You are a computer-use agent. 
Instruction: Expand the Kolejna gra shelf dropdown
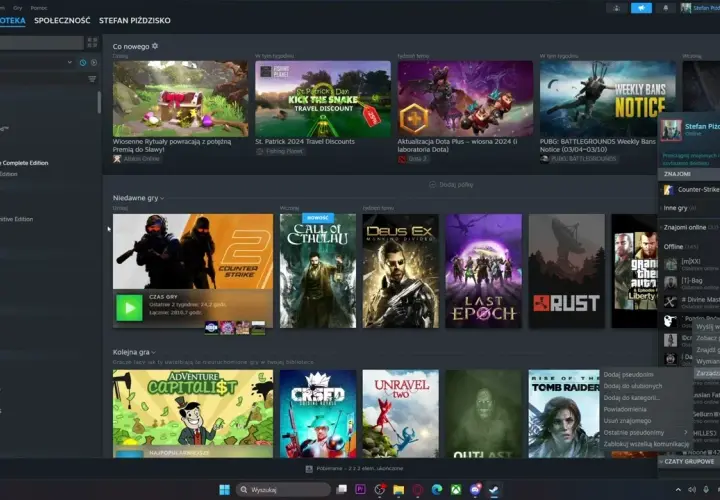pyautogui.click(x=153, y=353)
